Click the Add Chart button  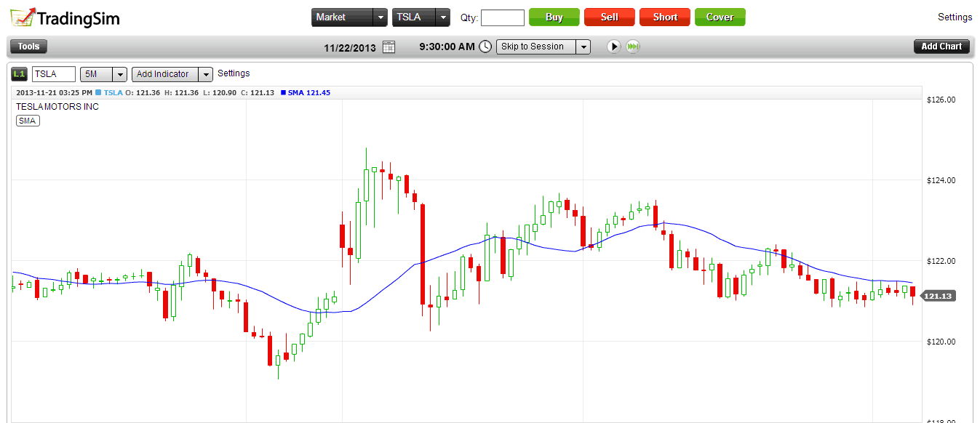pyautogui.click(x=941, y=46)
